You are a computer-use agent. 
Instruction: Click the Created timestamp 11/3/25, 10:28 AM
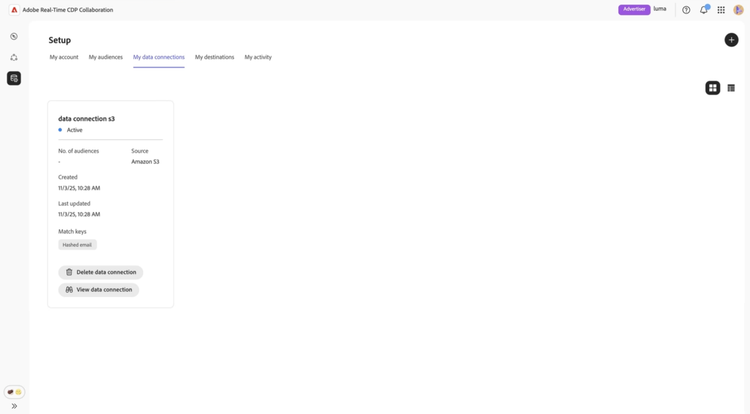[79, 188]
